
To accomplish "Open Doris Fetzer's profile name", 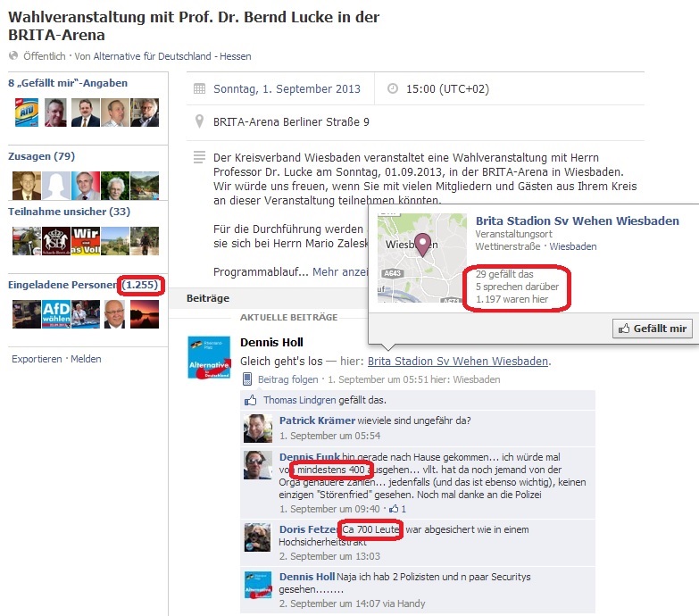I will (308, 529).
